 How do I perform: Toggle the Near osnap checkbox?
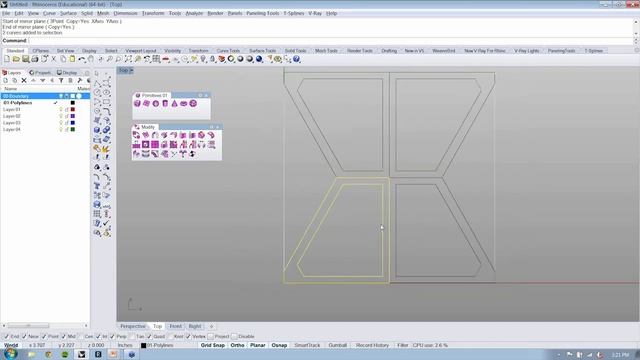24,337
